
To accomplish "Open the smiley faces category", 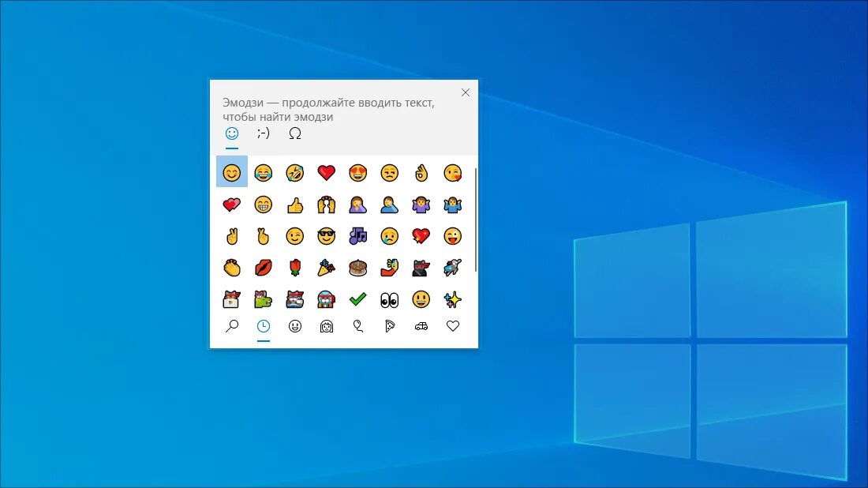I will (x=294, y=325).
